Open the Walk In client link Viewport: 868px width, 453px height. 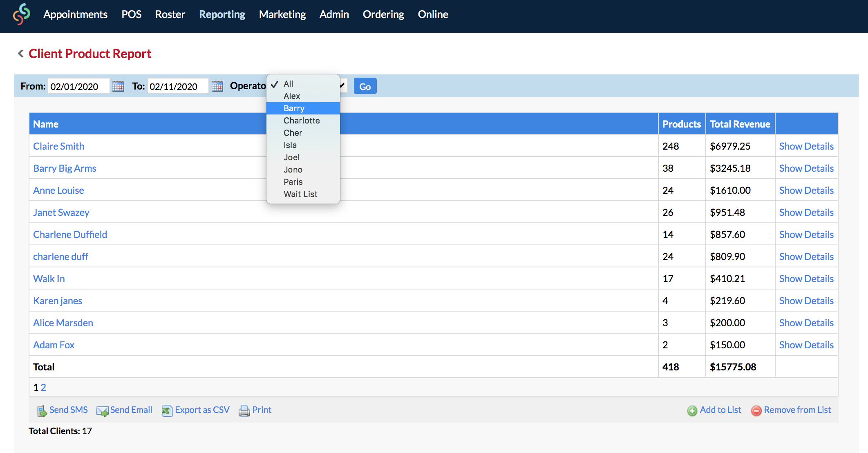pos(49,279)
